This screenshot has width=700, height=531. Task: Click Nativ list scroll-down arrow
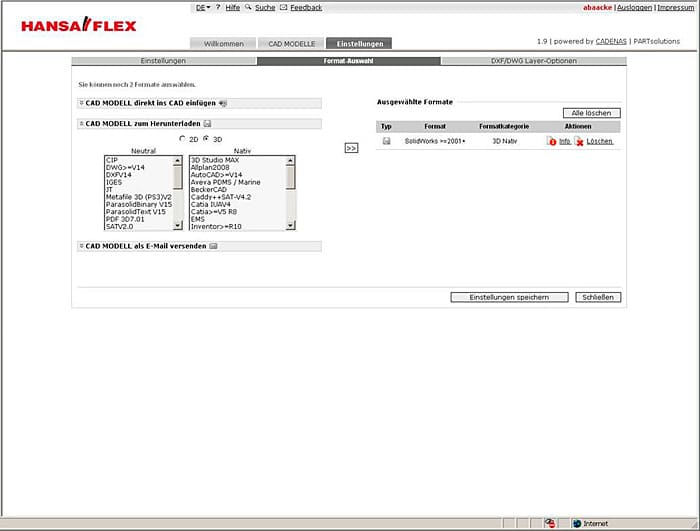(x=291, y=226)
